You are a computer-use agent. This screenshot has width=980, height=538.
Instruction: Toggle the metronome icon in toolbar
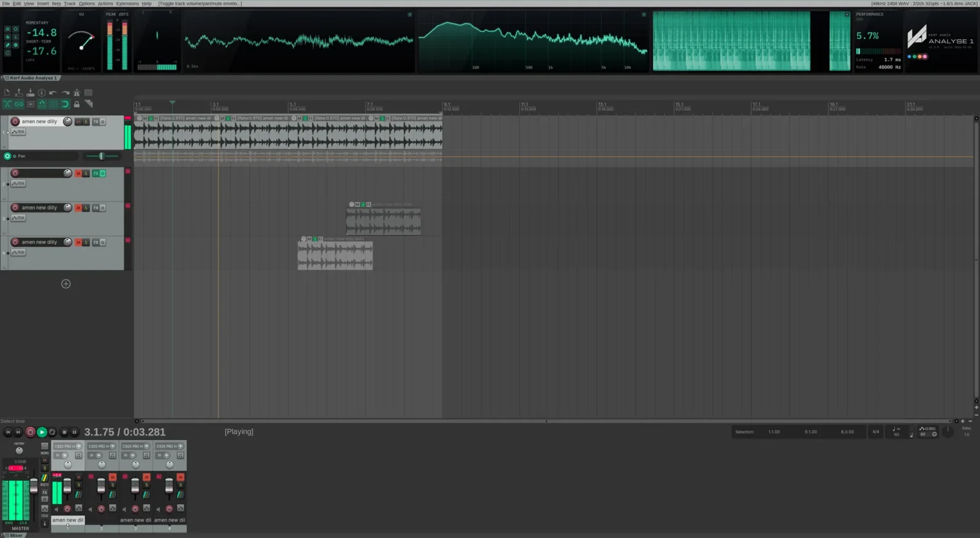[x=77, y=93]
